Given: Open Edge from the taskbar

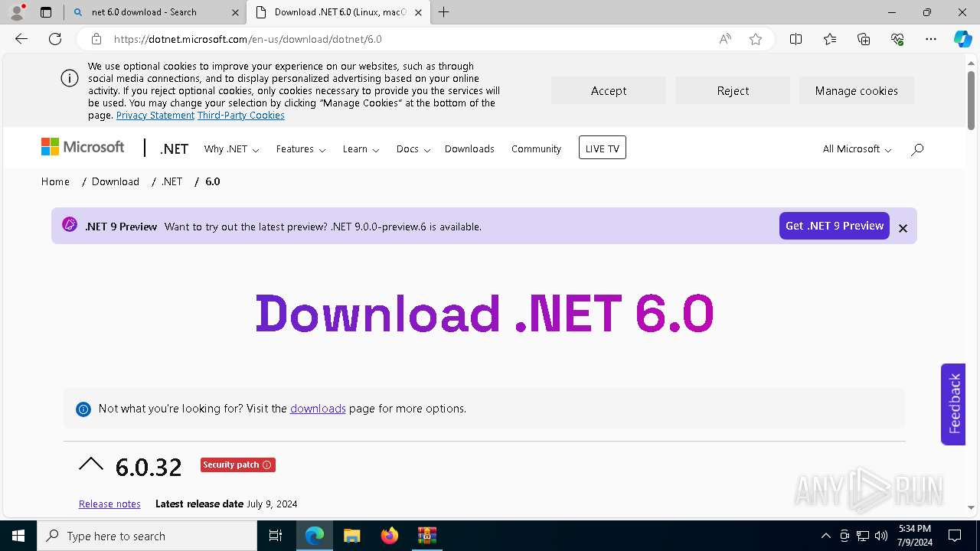Looking at the screenshot, I should click(315, 536).
